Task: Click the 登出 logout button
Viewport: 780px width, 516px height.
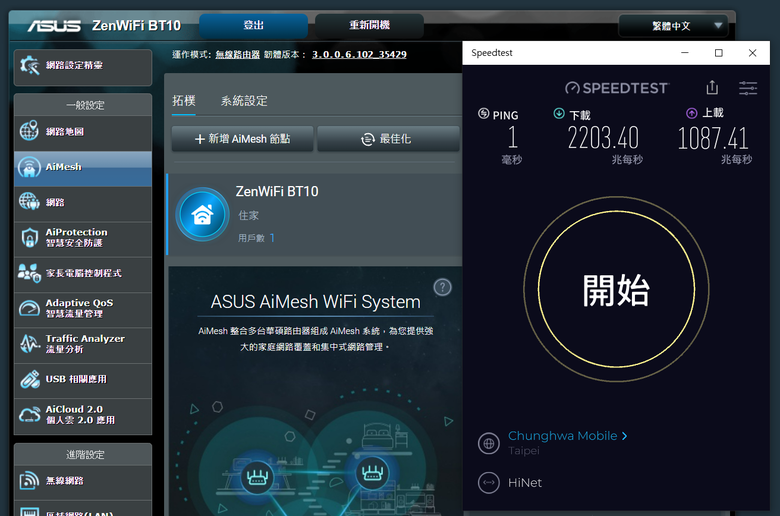Action: coord(253,25)
